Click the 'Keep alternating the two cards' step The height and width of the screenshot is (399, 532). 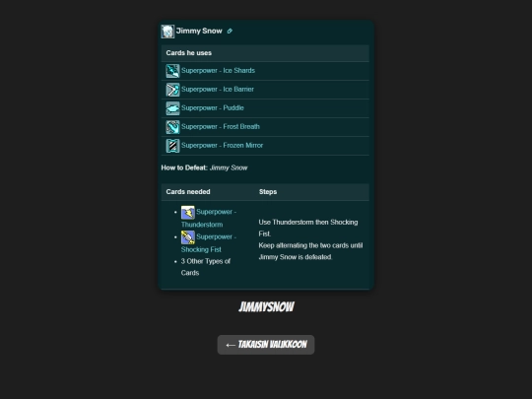(310, 251)
